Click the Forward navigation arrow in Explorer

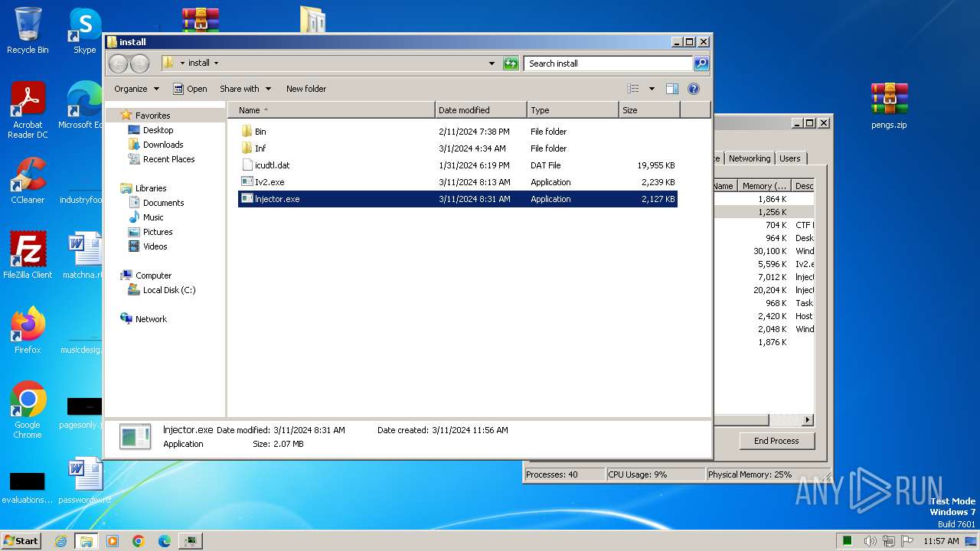[139, 64]
